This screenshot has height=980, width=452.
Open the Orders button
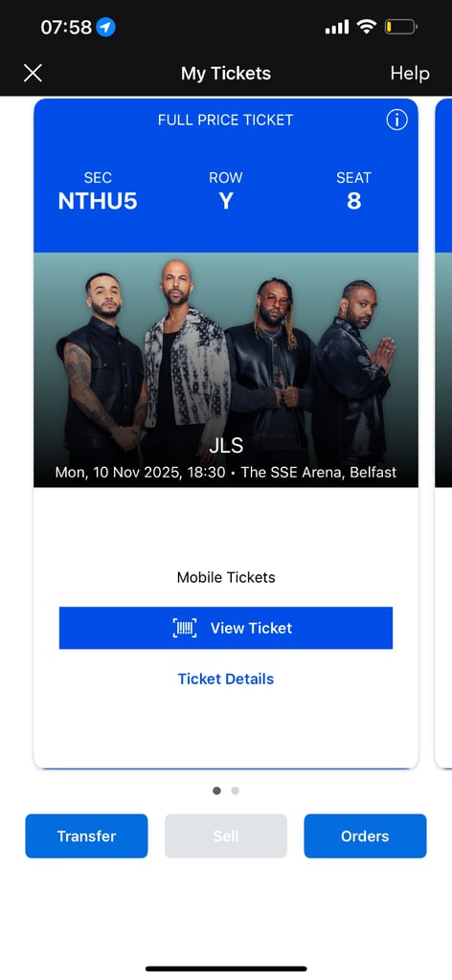tap(365, 835)
